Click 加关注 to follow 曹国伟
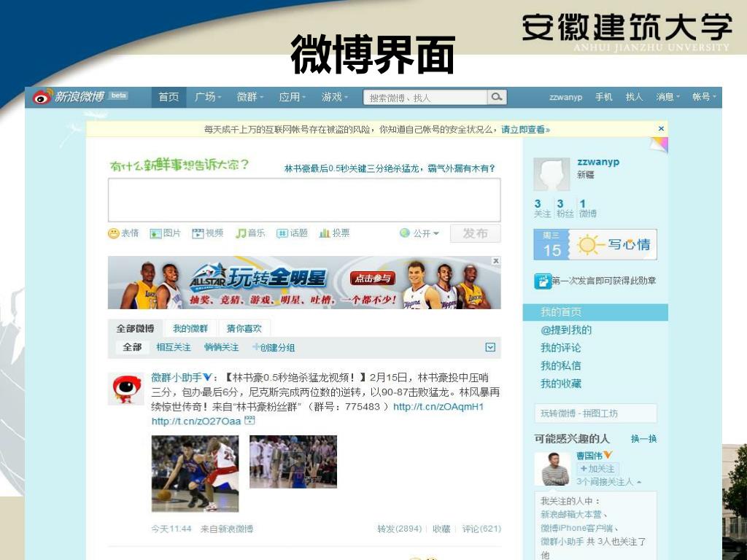 pyautogui.click(x=597, y=469)
